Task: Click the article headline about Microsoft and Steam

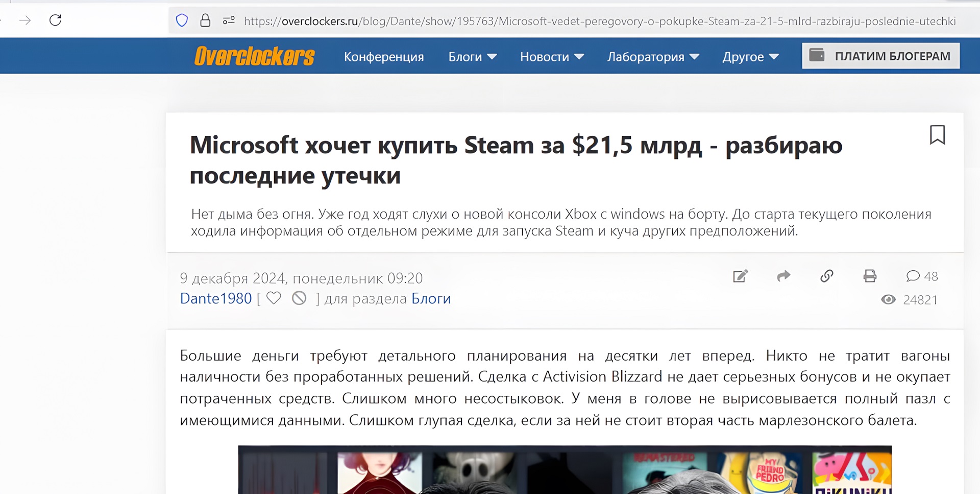Action: tap(516, 160)
